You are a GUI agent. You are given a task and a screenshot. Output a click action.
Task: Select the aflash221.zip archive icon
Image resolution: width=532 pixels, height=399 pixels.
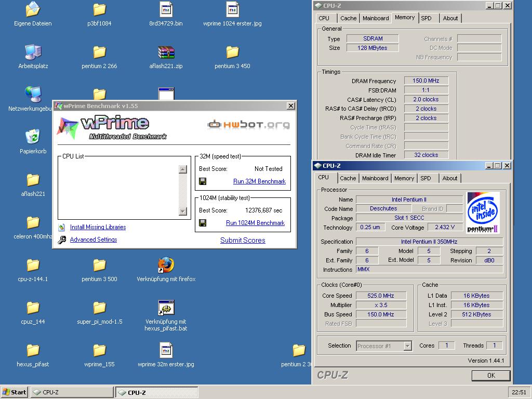pyautogui.click(x=166, y=52)
